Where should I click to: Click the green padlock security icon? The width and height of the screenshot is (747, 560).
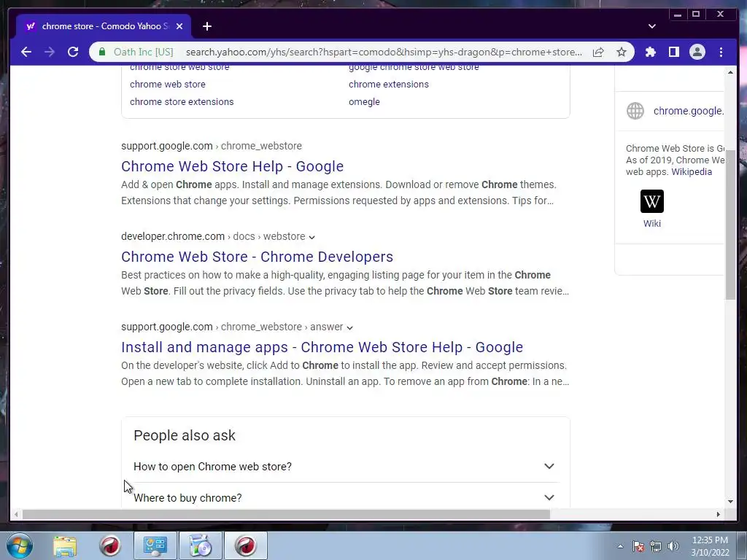102,52
